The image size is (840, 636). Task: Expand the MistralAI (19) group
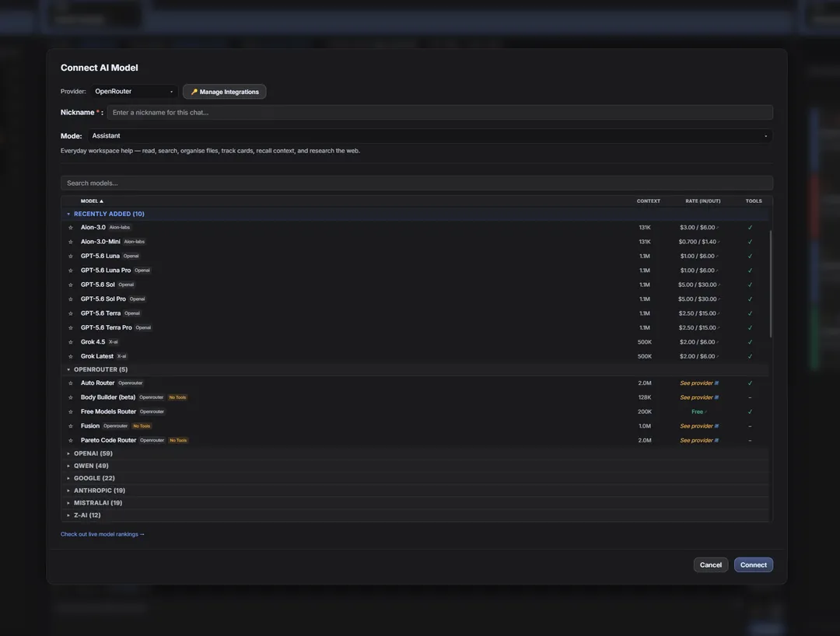(68, 503)
